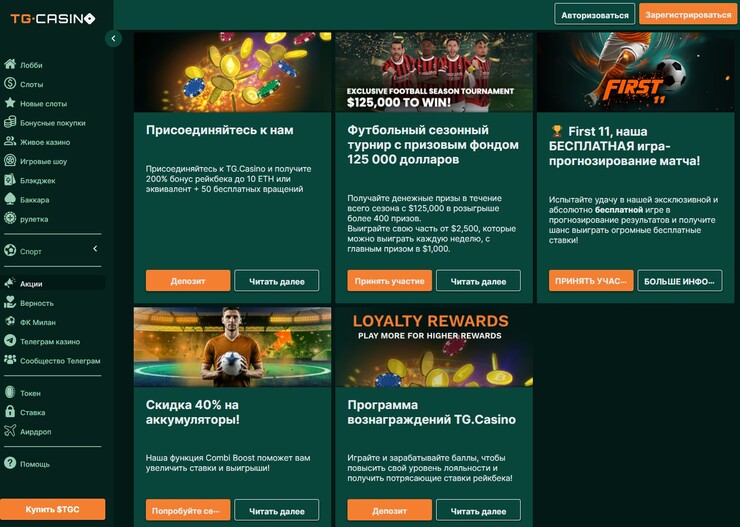Click the Аирдроп airplane icon

click(10, 431)
